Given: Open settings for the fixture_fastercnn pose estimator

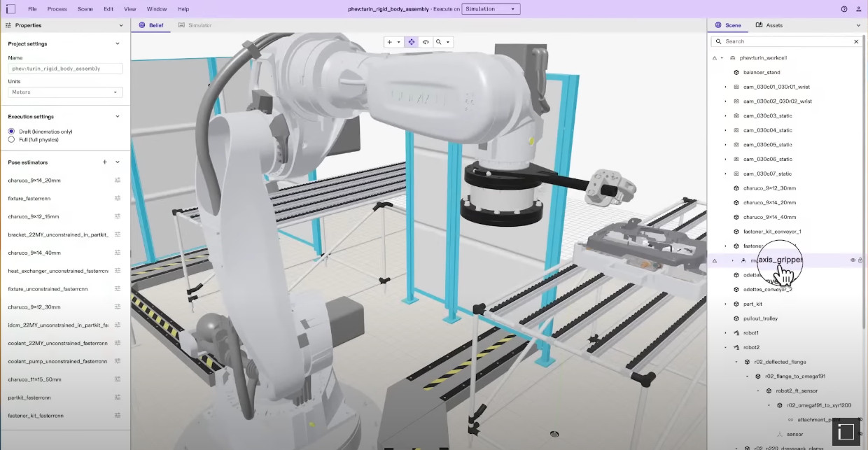Looking at the screenshot, I should click(118, 198).
